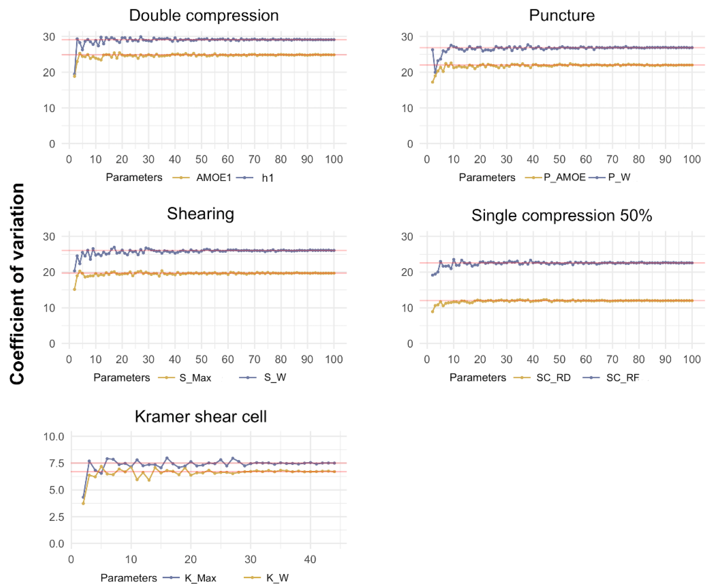712x588 pixels.
Task: Click the Single compression 50% title
Action: (561, 215)
